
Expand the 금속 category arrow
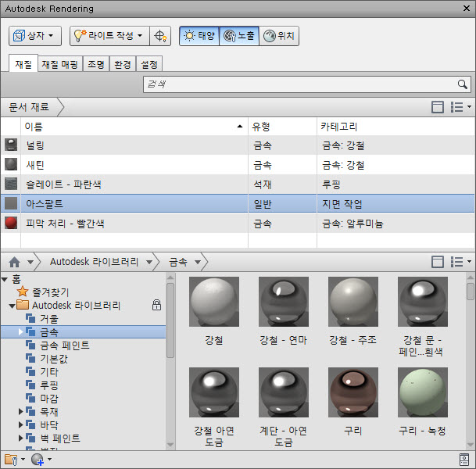coord(20,331)
